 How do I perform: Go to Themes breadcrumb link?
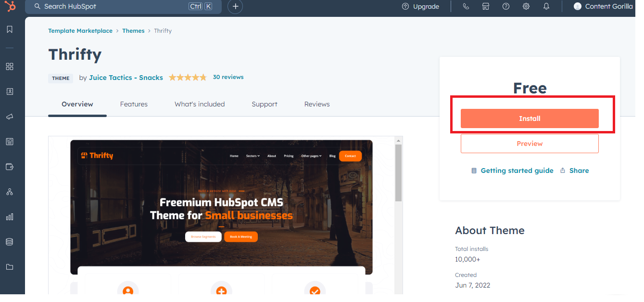click(133, 31)
